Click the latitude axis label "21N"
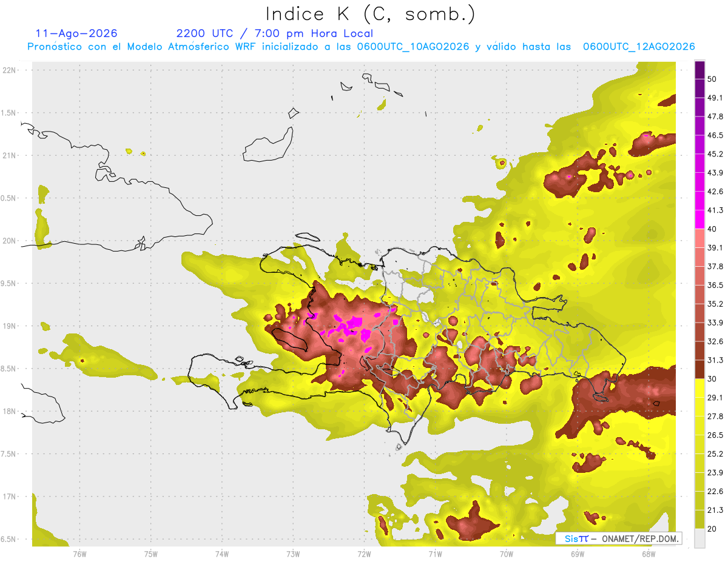 (10, 156)
